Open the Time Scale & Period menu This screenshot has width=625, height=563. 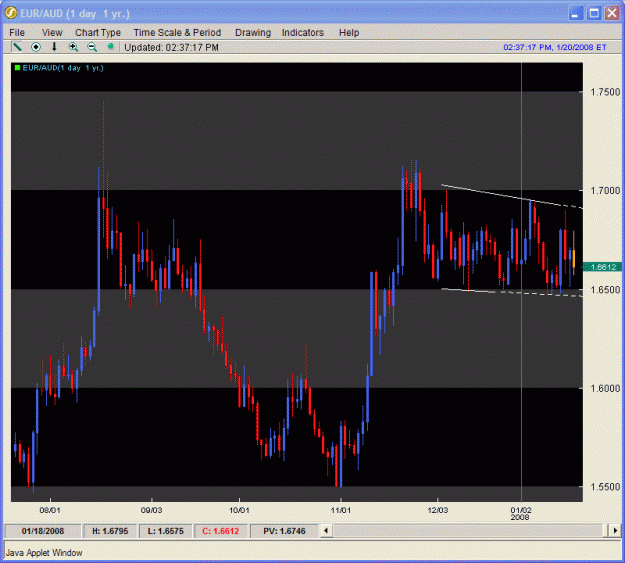(x=177, y=33)
